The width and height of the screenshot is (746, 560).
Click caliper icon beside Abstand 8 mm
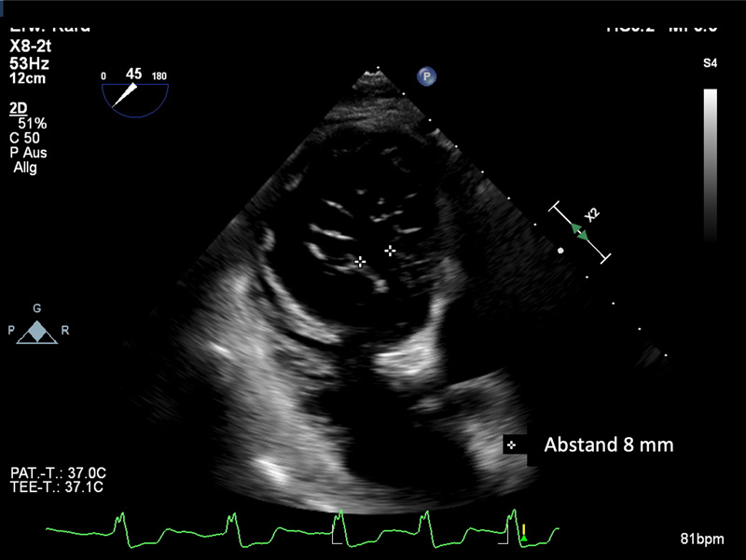pyautogui.click(x=512, y=445)
